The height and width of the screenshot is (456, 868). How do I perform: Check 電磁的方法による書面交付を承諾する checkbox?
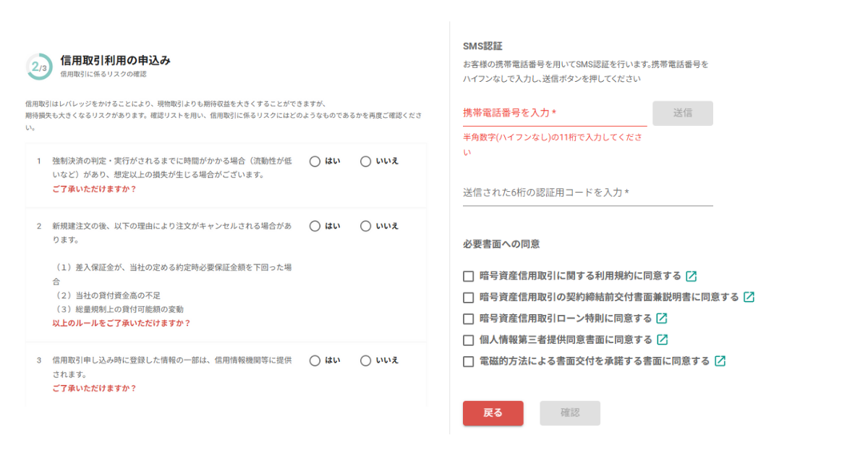point(469,360)
